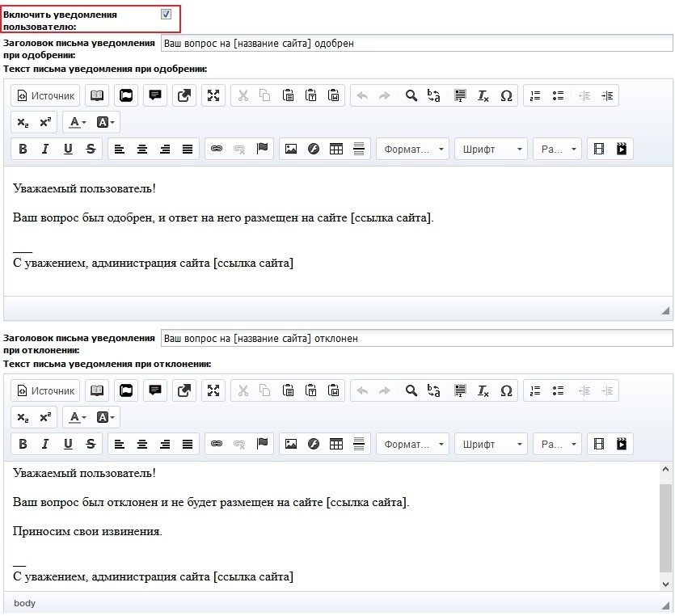
Task: Click the approval email subject field
Action: [416, 43]
